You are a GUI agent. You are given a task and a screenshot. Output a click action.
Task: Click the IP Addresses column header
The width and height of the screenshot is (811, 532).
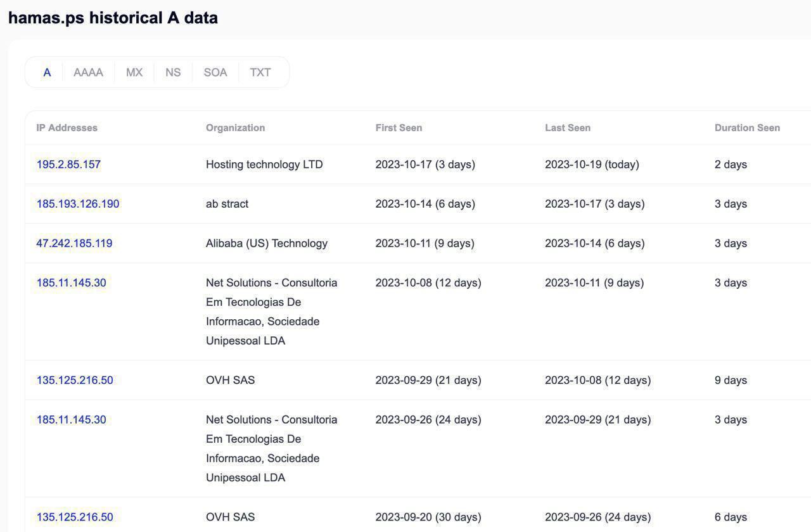(x=67, y=128)
